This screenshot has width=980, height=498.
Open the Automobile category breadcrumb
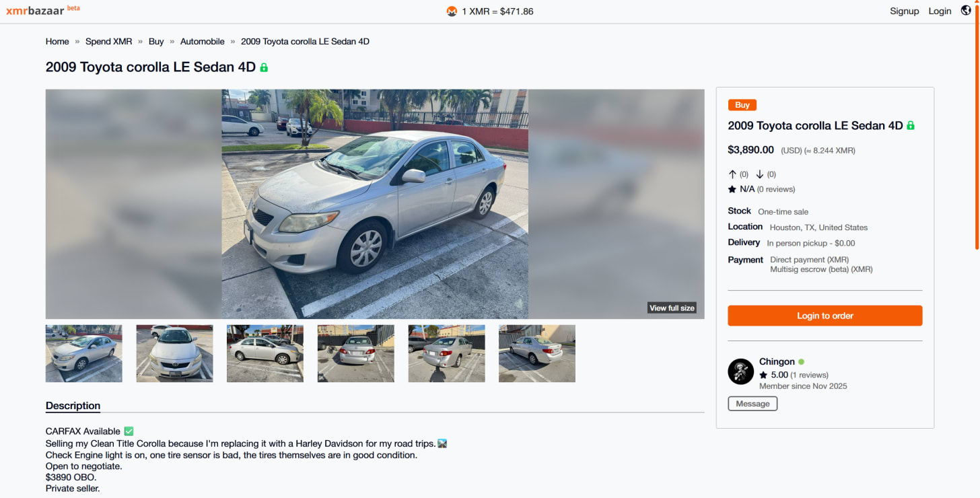[x=202, y=42]
